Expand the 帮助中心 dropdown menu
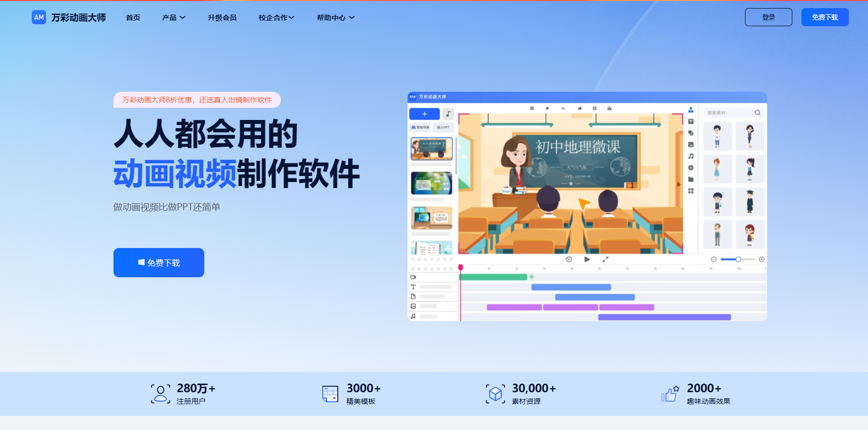The image size is (868, 430). click(x=336, y=18)
